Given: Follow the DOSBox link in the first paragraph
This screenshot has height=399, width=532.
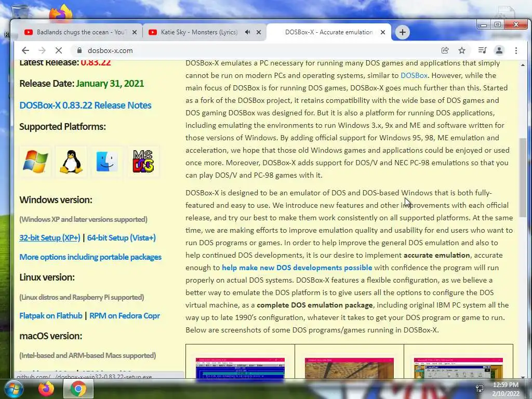Looking at the screenshot, I should point(414,75).
